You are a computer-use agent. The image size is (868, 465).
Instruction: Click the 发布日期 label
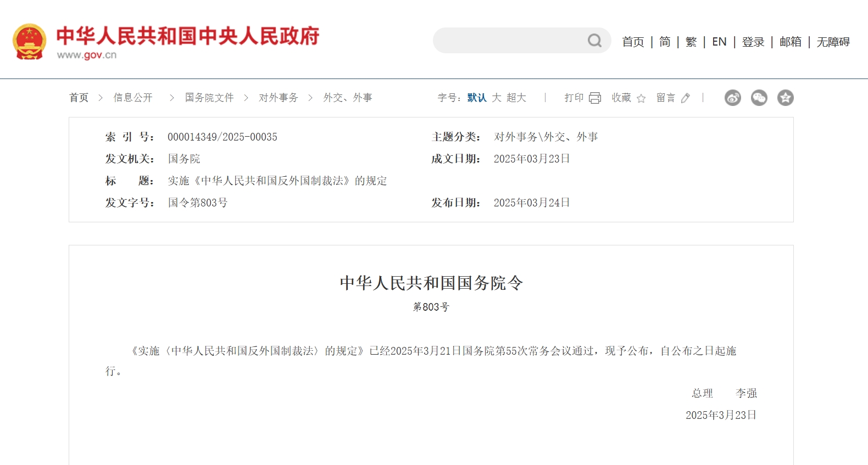pos(456,203)
